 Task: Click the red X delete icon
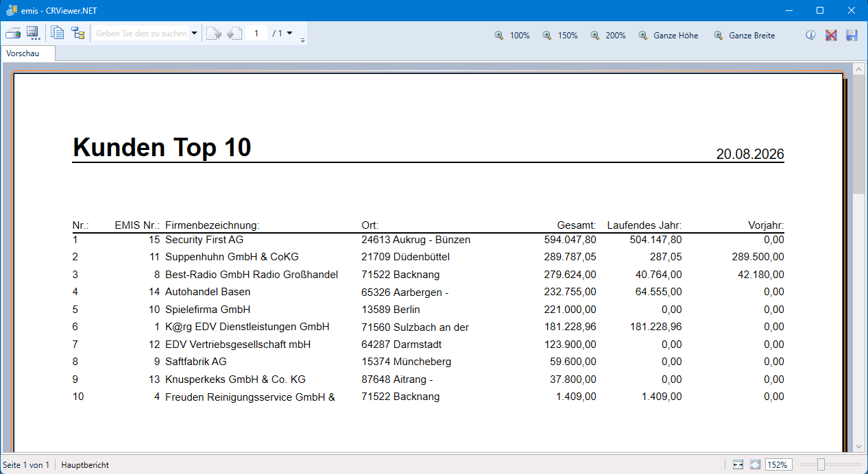(x=831, y=35)
